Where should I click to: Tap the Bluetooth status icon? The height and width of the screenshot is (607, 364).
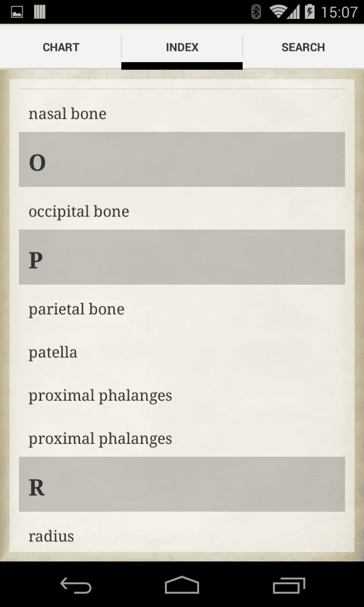[256, 12]
